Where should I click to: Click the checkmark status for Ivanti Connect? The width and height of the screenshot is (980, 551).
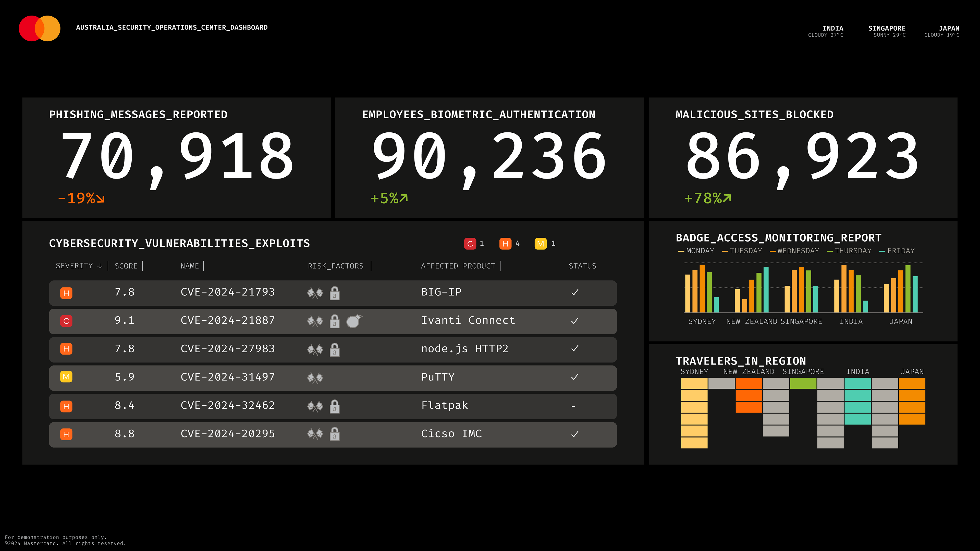pos(574,321)
